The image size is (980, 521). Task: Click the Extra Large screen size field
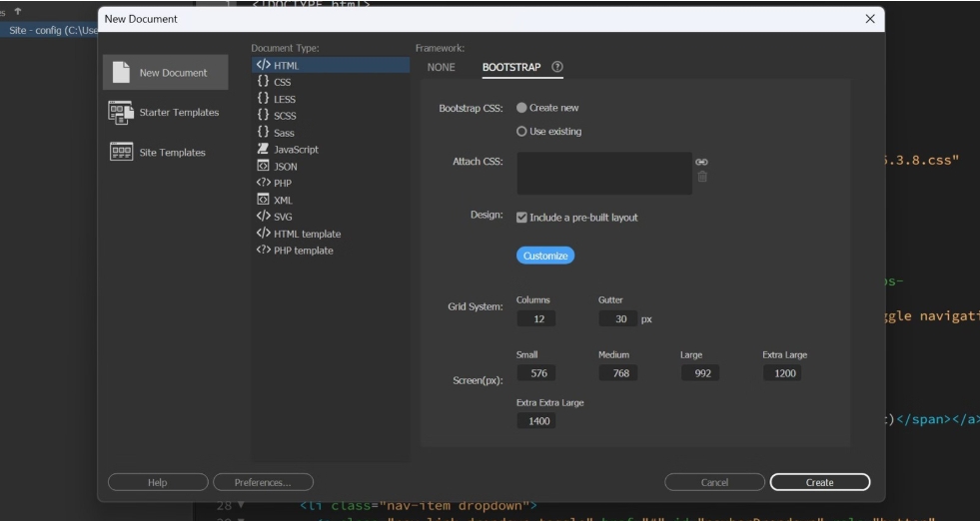782,373
